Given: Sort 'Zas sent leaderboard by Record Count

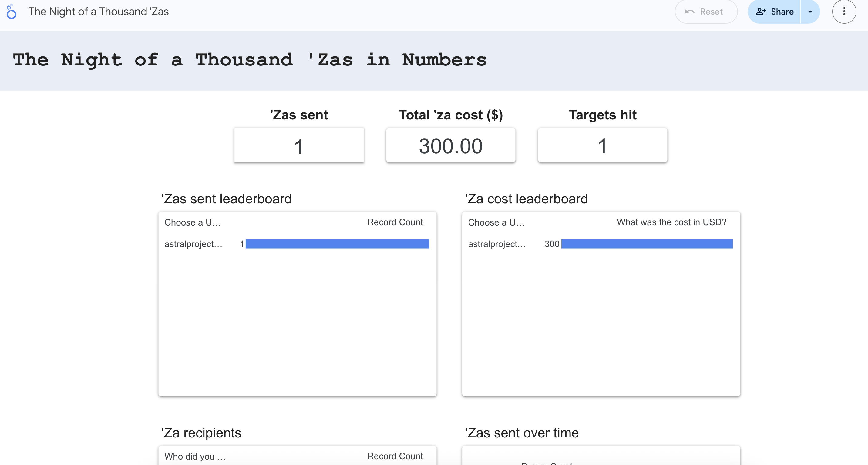Looking at the screenshot, I should click(395, 222).
